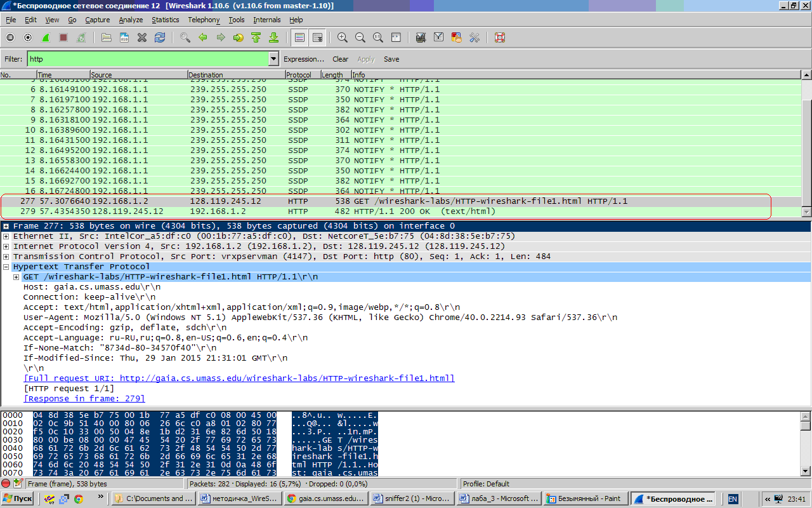
Task: Select the If-Modified-Since header line
Action: click(x=155, y=358)
